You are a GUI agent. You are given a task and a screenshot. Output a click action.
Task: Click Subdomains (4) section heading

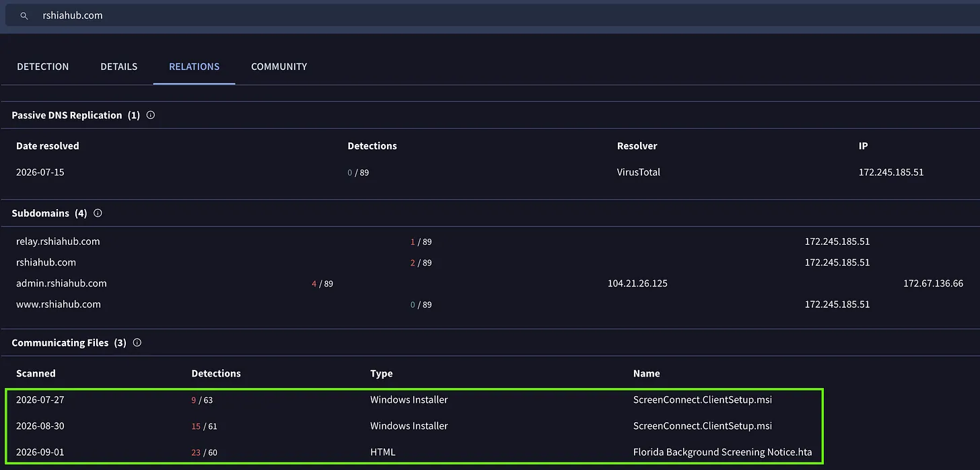(50, 213)
